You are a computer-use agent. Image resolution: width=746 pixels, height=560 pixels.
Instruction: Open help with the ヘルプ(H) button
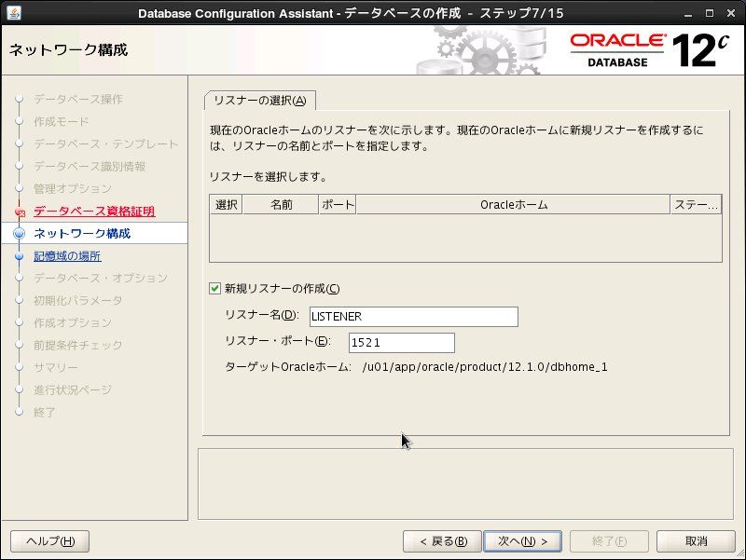tap(50, 541)
